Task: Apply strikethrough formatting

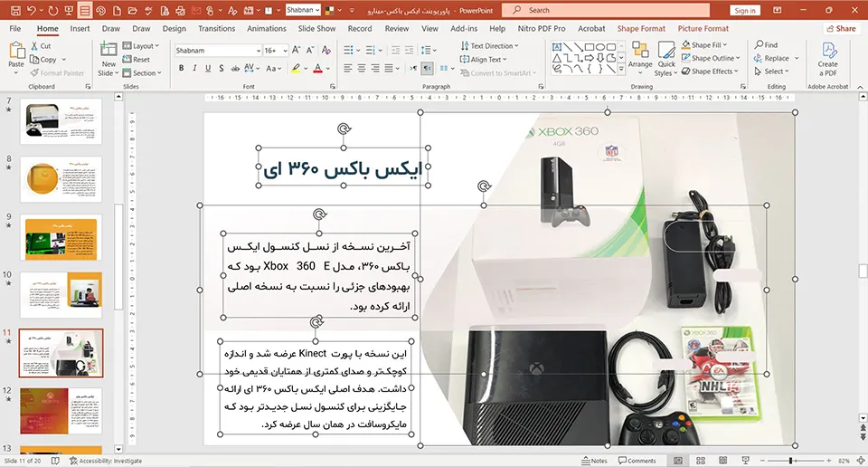Action: click(235, 68)
